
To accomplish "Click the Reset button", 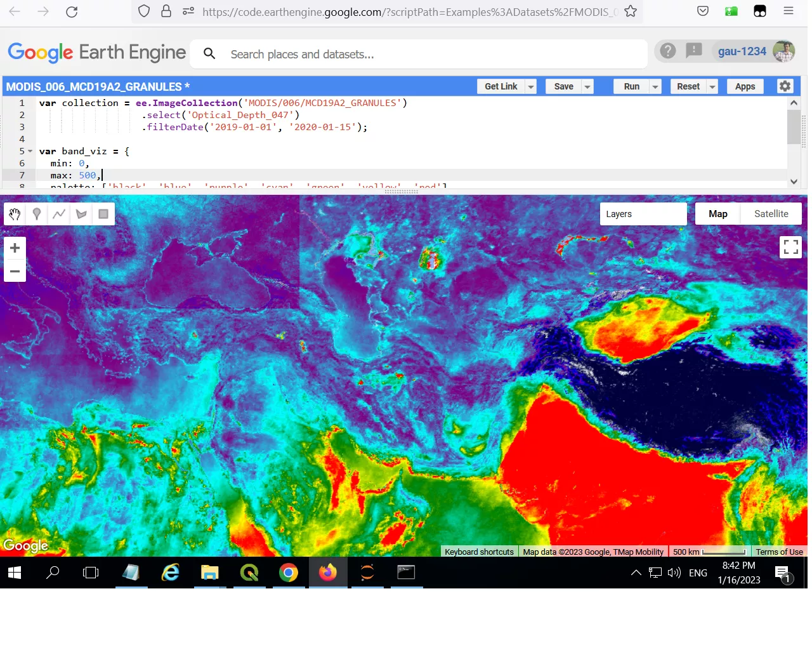I will (688, 87).
